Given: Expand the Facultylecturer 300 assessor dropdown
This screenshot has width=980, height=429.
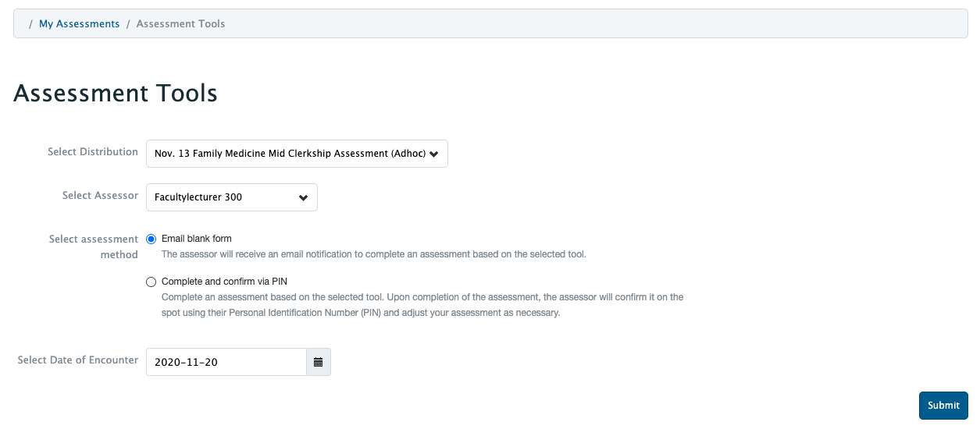Looking at the screenshot, I should (232, 197).
